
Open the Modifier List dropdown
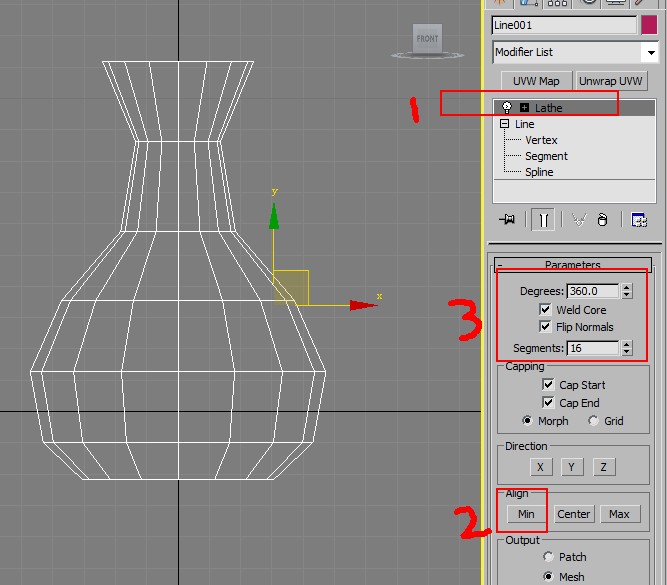pos(651,52)
